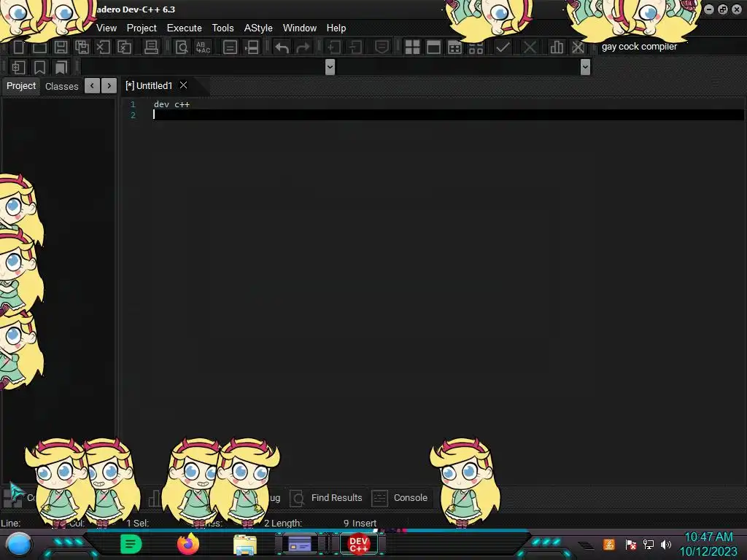Stop execution with the X icon
747x560 pixels.
(530, 47)
